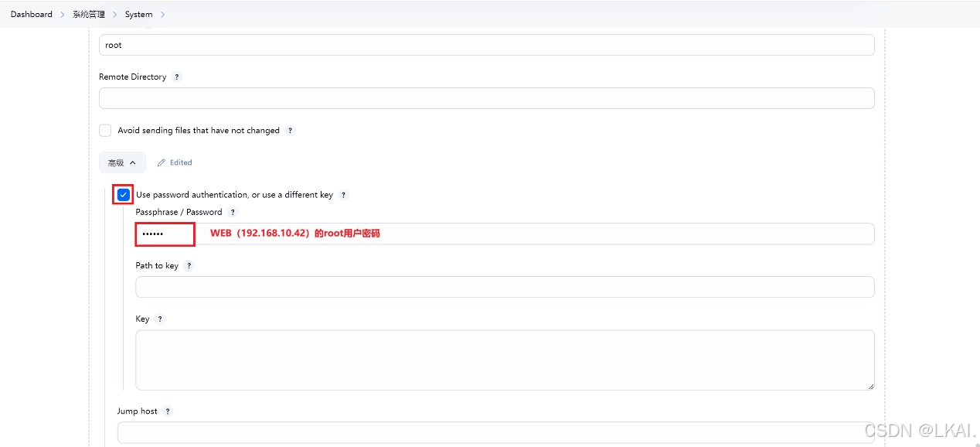Expand chevron after Dashboard breadcrumb
980x447 pixels.
(63, 15)
